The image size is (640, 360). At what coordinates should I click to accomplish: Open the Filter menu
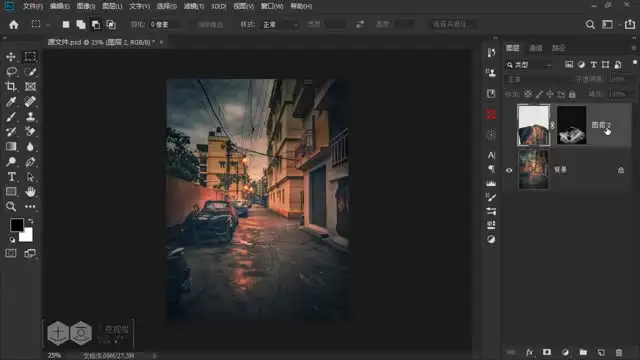[194, 6]
